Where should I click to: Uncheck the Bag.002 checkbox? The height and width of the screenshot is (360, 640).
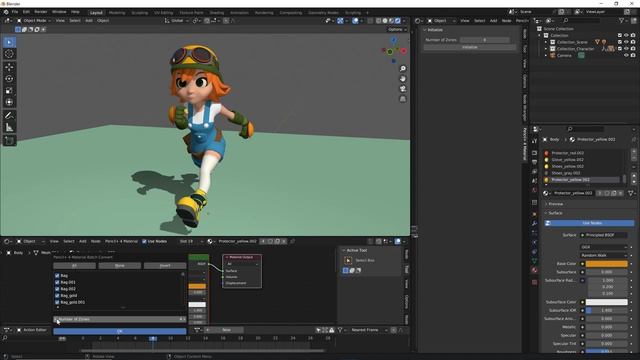click(57, 289)
